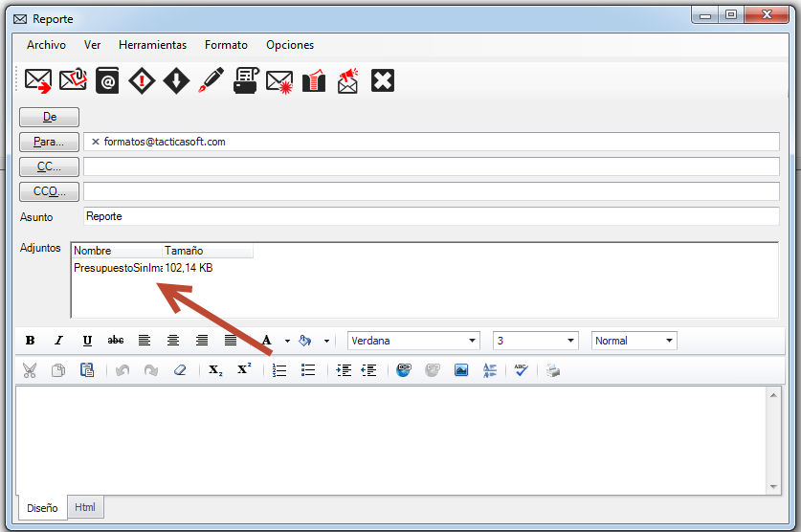Toggle the numbered list
The height and width of the screenshot is (532, 801).
(279, 370)
